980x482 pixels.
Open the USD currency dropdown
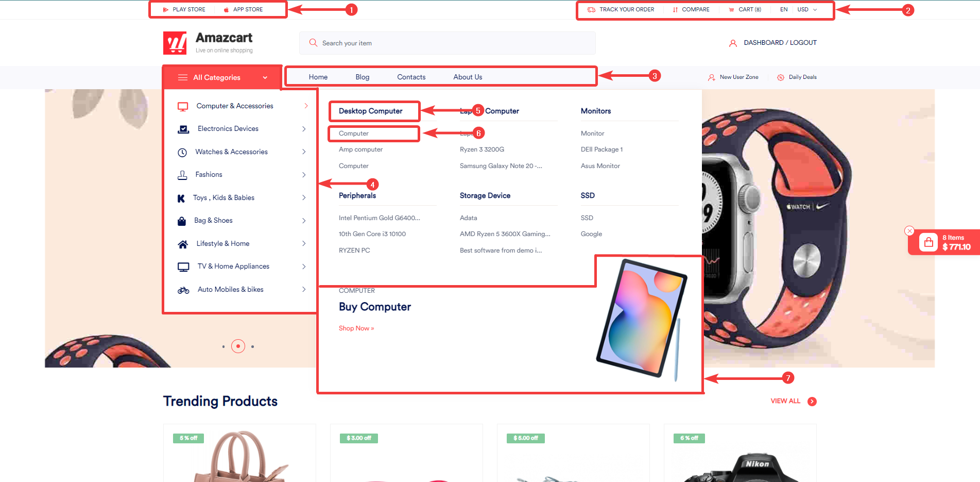807,10
